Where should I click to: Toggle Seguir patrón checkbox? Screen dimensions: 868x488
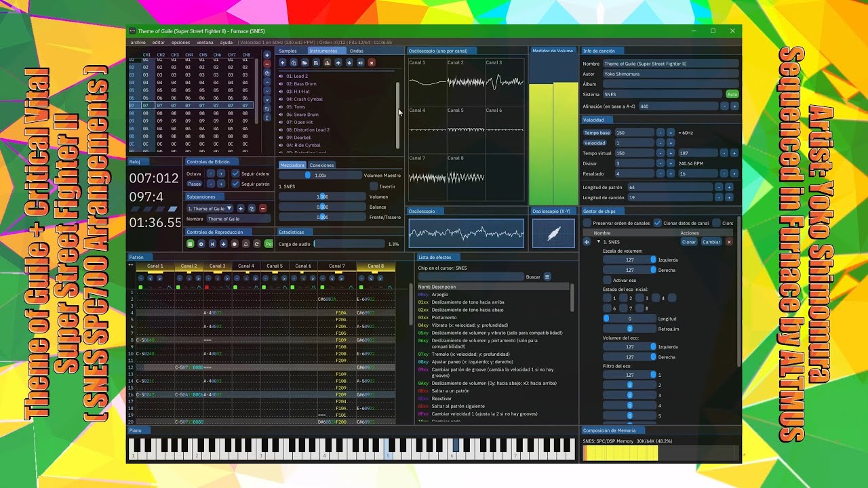point(235,184)
